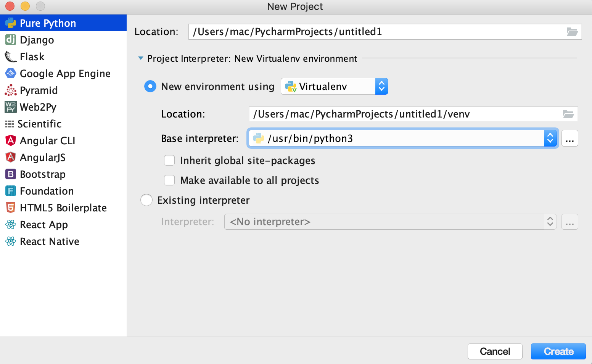The image size is (592, 364).
Task: Select Foundation text label
Action: 47,191
